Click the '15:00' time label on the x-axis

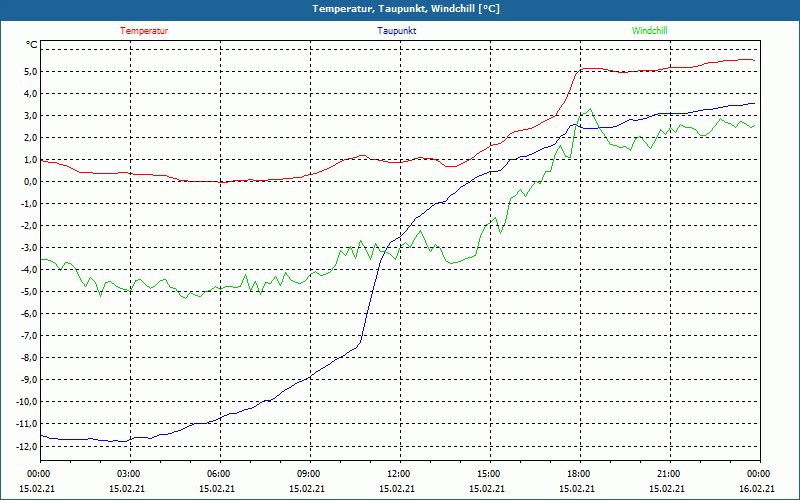(487, 474)
